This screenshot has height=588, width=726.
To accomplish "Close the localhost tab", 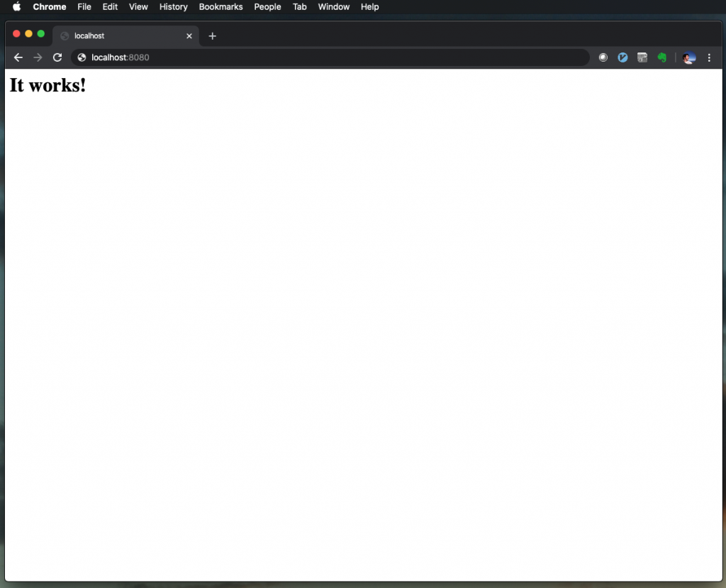I will (189, 36).
